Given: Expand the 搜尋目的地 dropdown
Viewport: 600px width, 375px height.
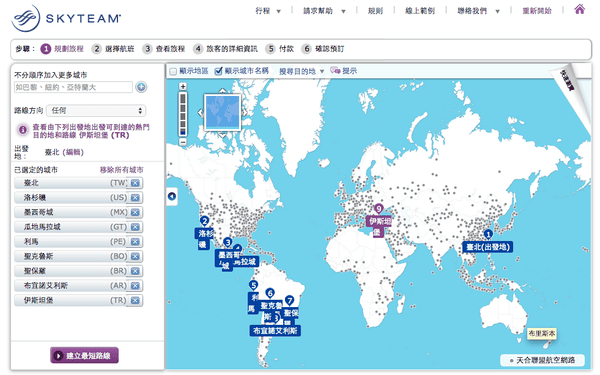Looking at the screenshot, I should point(302,71).
